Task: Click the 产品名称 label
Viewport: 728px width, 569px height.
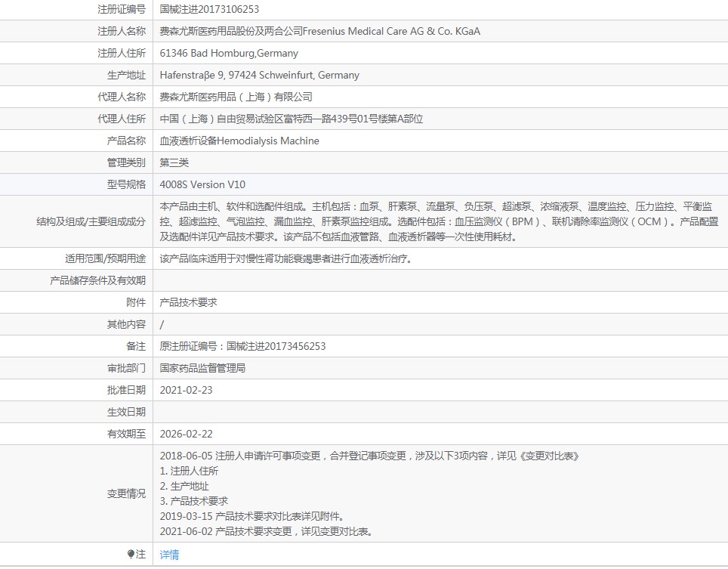Action: pos(126,141)
